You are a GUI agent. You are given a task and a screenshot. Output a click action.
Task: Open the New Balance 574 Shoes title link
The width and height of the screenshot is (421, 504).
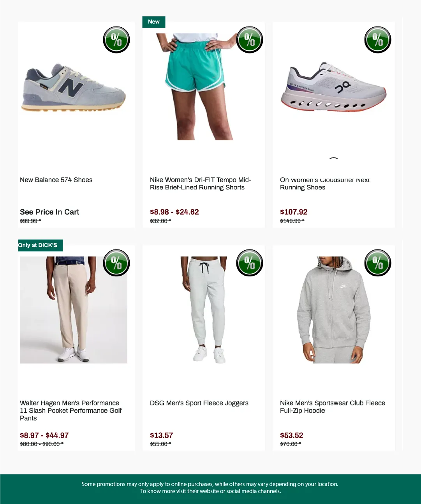point(56,180)
